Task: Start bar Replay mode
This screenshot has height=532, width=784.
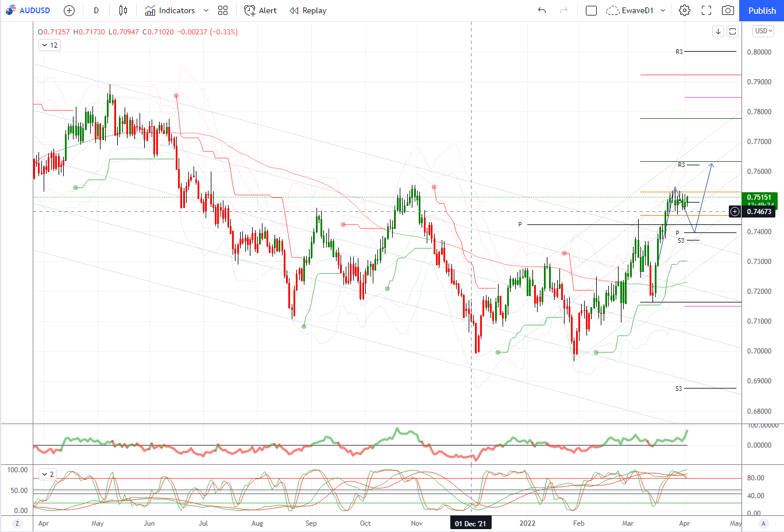Action: click(x=308, y=10)
